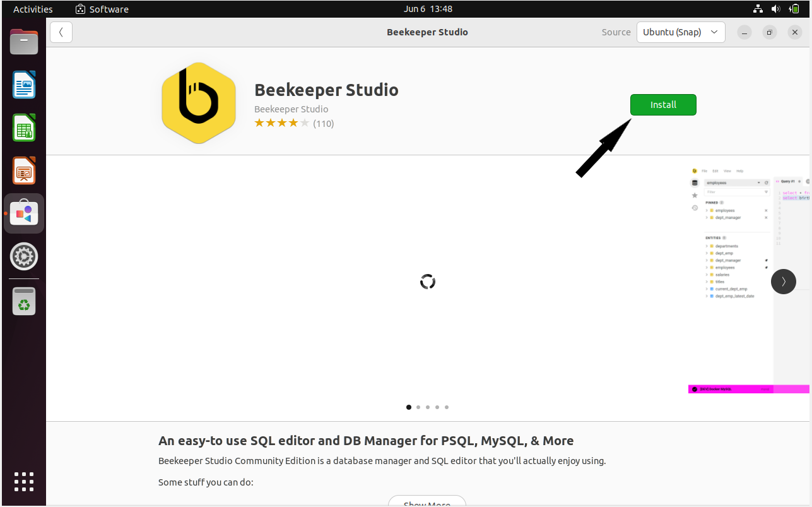
Task: Click the star rating row
Action: (x=282, y=123)
